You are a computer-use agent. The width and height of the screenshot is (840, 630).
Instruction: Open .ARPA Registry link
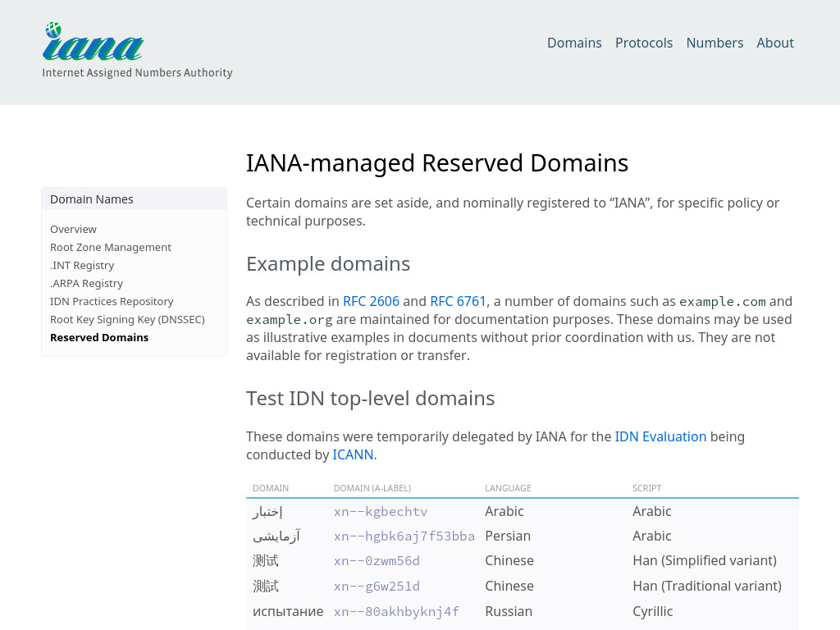pos(86,283)
